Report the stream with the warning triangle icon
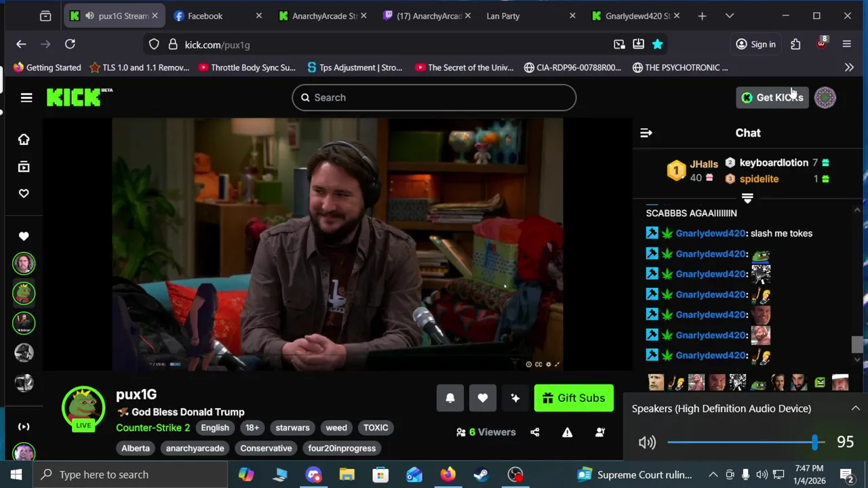Image resolution: width=868 pixels, height=488 pixels. click(568, 432)
